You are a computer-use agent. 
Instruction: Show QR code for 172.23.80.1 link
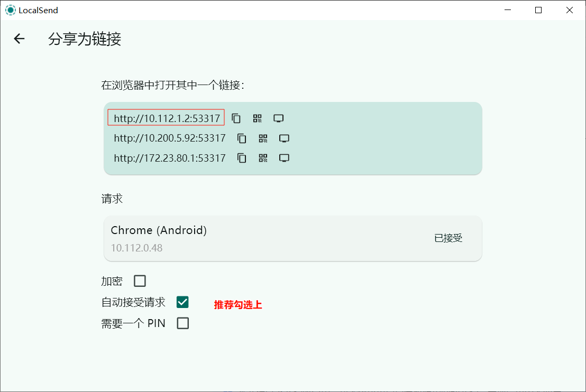click(x=263, y=158)
